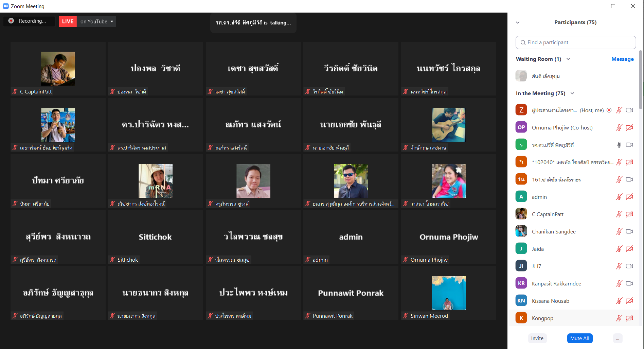The height and width of the screenshot is (349, 644).
Task: Click muted mic icon for Kanpasit Rakkarndee
Action: click(619, 283)
